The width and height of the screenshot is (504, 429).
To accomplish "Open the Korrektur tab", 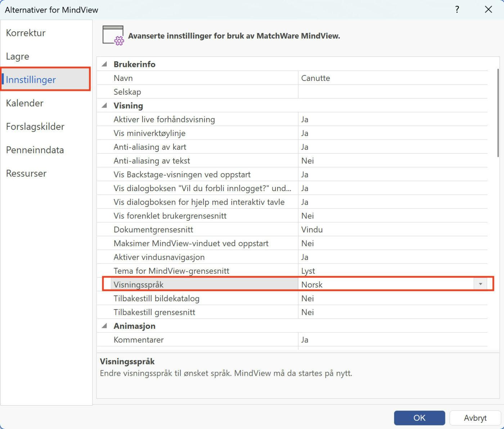I will (x=26, y=33).
